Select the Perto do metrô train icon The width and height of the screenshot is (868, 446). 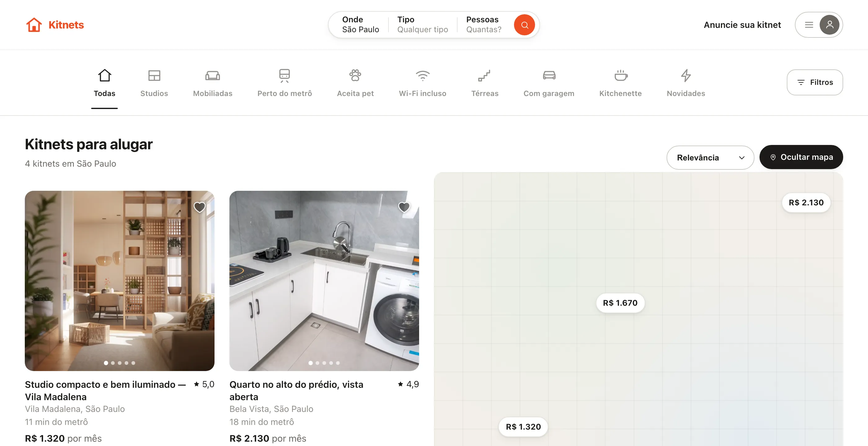pos(284,75)
